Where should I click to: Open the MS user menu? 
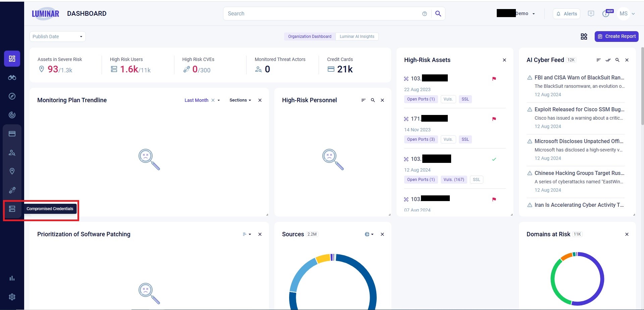pyautogui.click(x=627, y=14)
